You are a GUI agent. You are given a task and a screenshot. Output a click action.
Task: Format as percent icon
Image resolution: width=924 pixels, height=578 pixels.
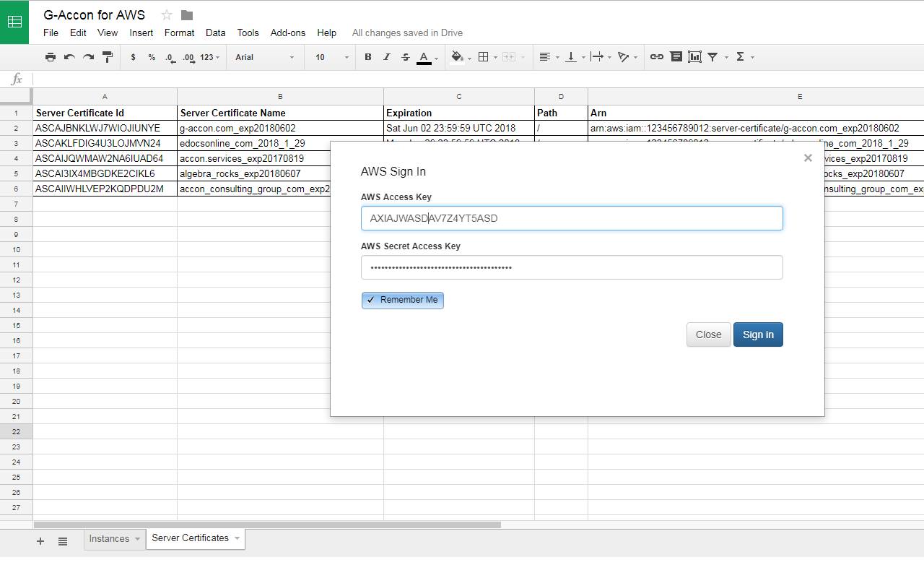click(152, 57)
